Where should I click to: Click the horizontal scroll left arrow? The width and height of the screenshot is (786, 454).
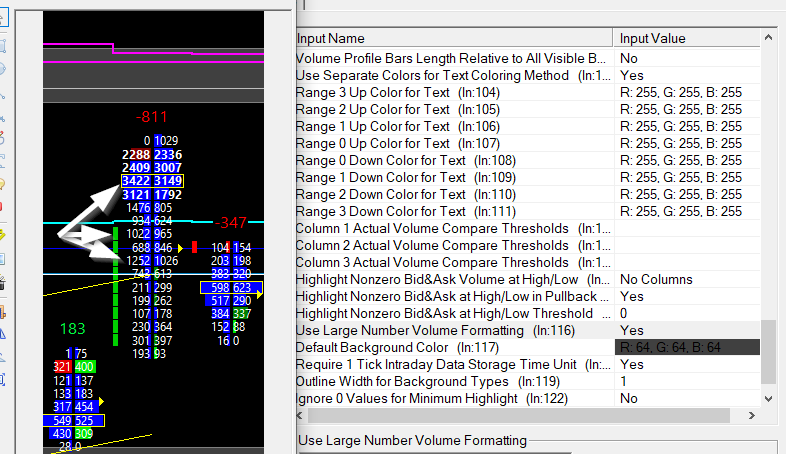pos(300,415)
